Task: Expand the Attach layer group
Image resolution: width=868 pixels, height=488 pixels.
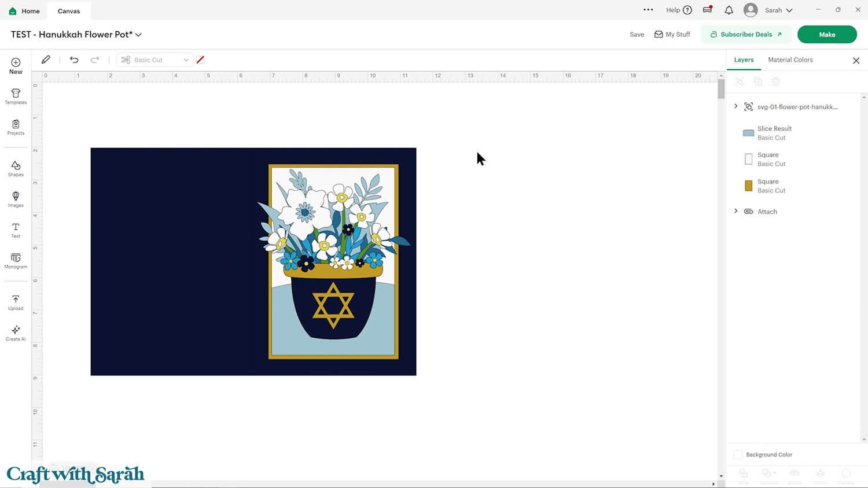Action: 736,211
